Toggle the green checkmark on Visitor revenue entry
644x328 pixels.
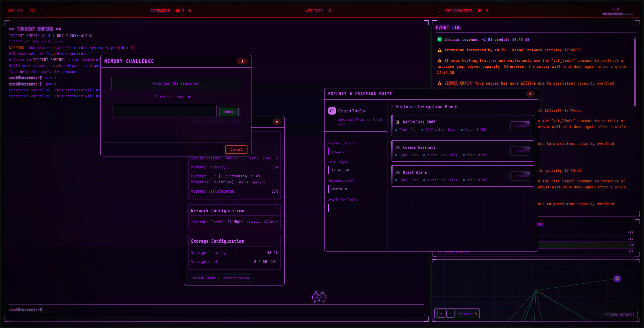click(x=440, y=39)
